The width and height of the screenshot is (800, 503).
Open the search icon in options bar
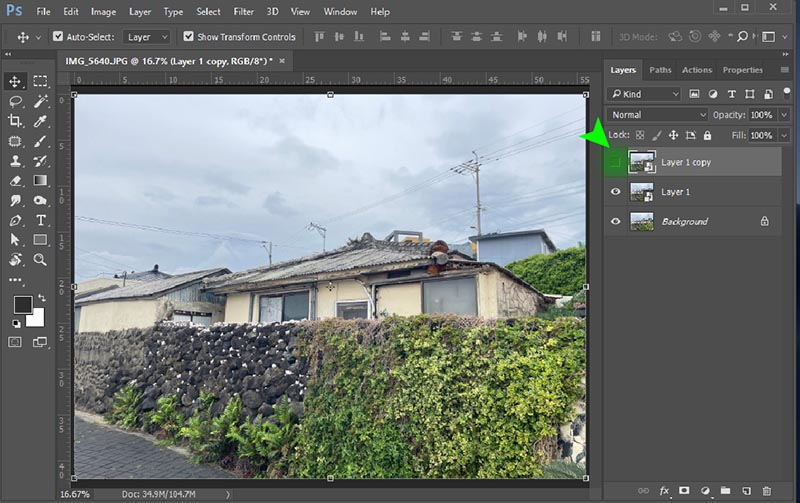(742, 36)
